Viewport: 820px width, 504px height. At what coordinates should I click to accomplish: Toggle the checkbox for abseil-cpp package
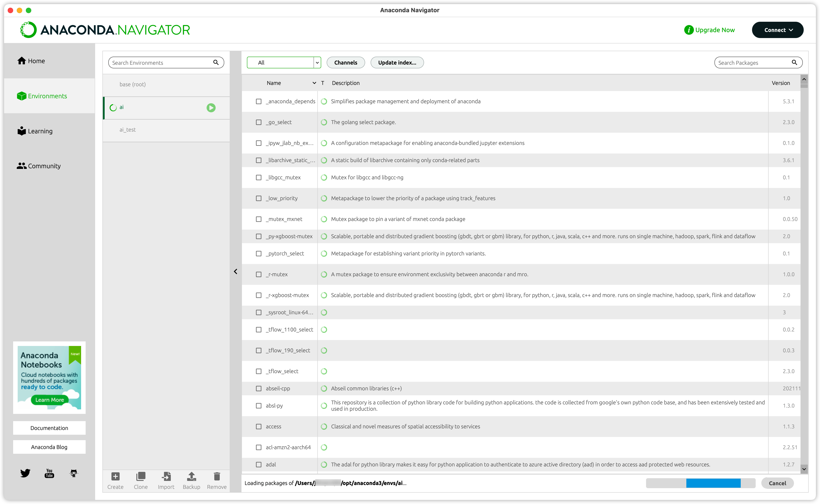point(258,388)
